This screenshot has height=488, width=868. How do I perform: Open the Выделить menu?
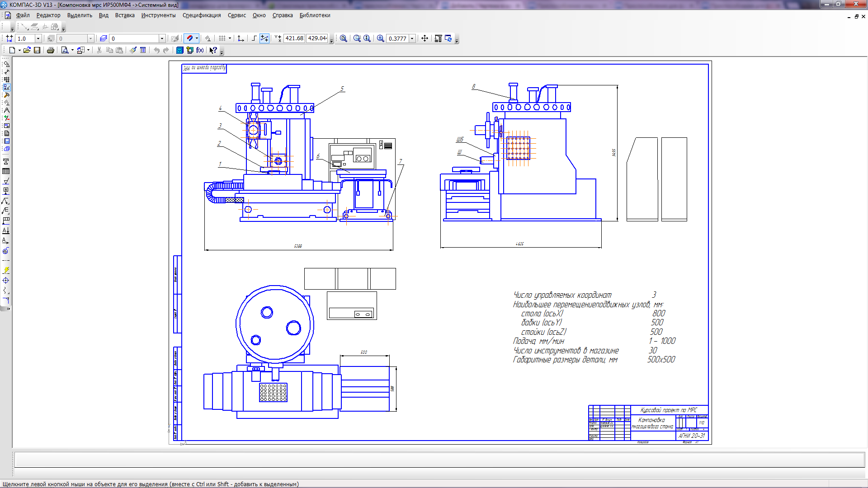[x=80, y=15]
